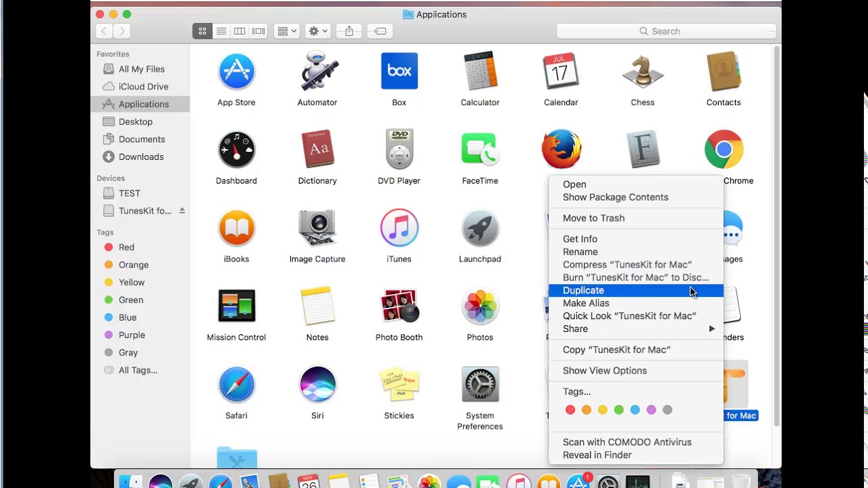Select the Contacts app icon
The image size is (868, 488).
click(724, 71)
